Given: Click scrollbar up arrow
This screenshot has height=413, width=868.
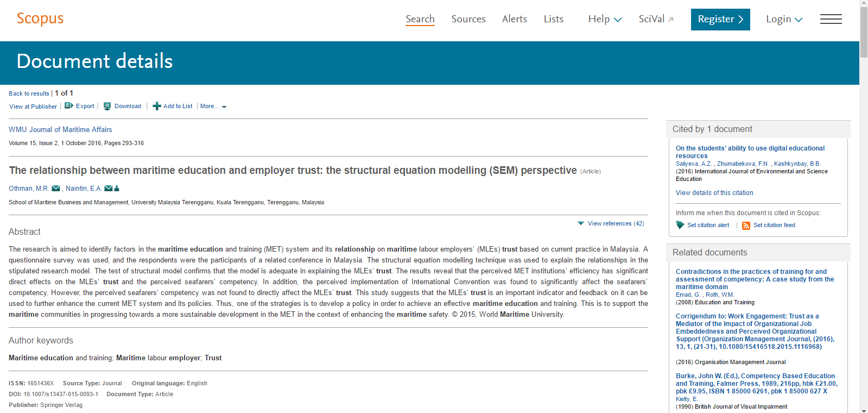Looking at the screenshot, I should 864,4.
